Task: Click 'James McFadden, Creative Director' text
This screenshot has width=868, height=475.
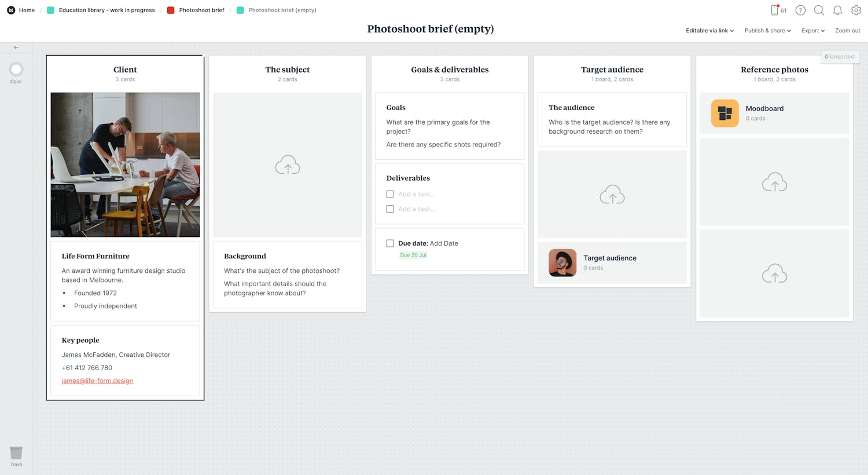Action: coord(116,355)
